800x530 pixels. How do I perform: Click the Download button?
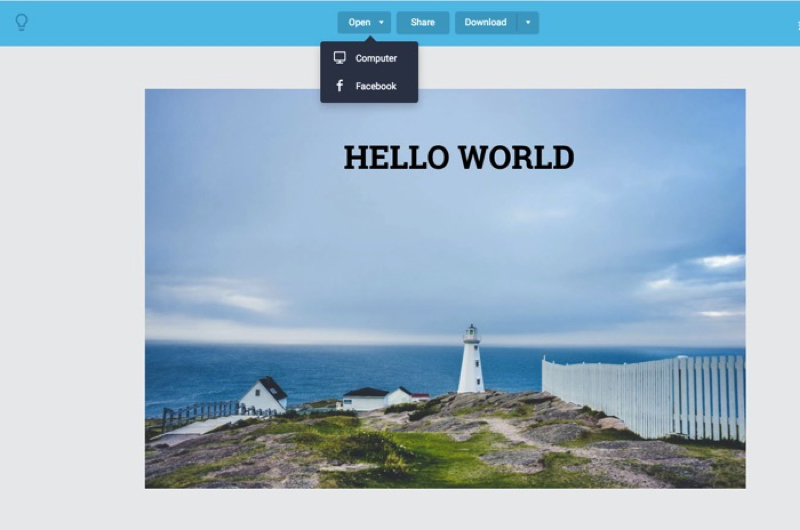486,22
